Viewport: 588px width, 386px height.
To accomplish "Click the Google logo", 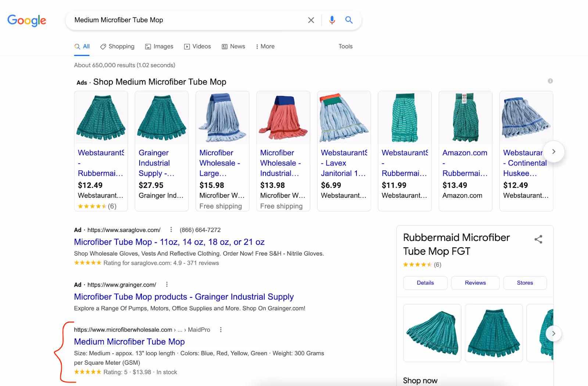I will (x=27, y=21).
